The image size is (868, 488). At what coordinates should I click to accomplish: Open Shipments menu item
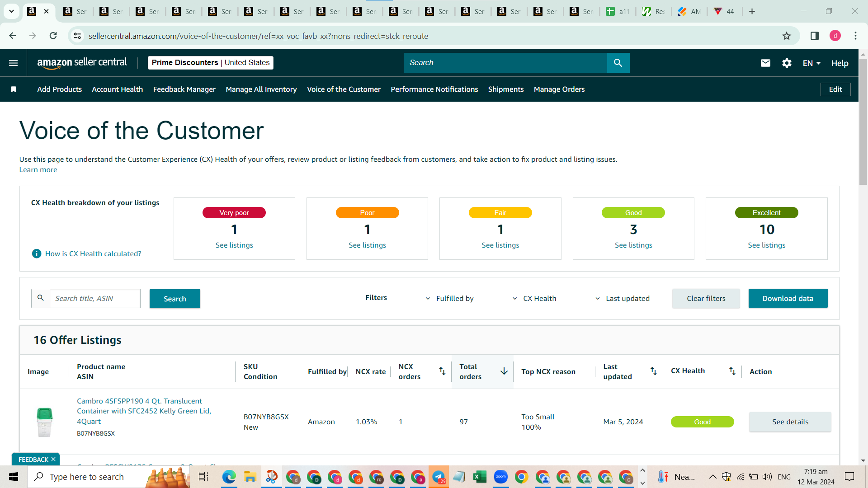click(x=506, y=89)
